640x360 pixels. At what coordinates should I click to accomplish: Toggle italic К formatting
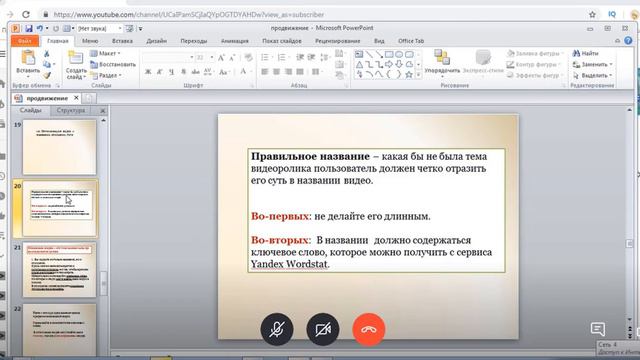160,72
